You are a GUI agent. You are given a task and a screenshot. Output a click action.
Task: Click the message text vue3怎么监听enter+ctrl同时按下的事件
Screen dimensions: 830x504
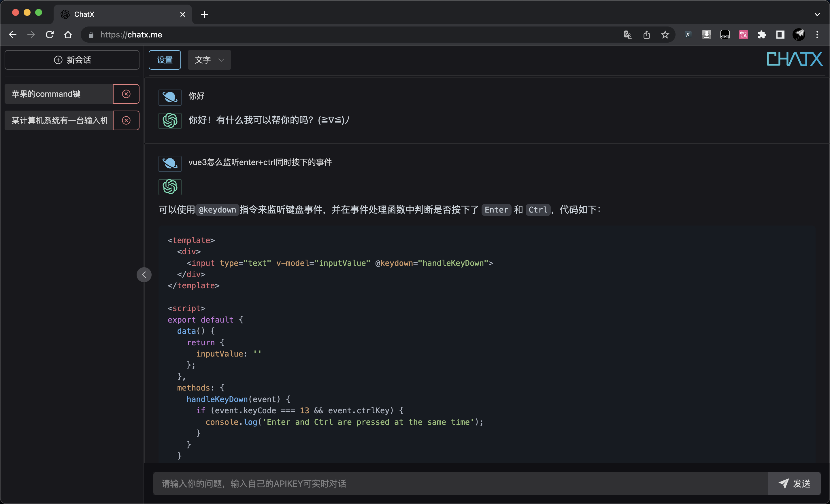(x=260, y=162)
